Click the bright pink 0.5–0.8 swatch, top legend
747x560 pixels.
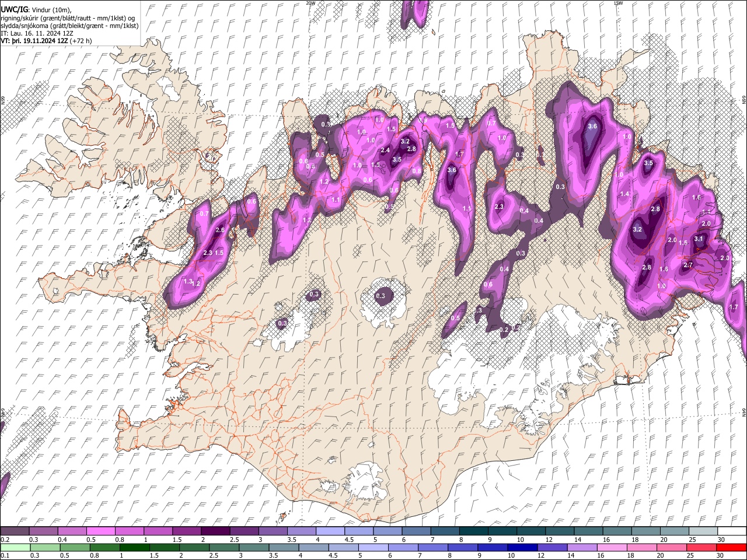click(100, 531)
